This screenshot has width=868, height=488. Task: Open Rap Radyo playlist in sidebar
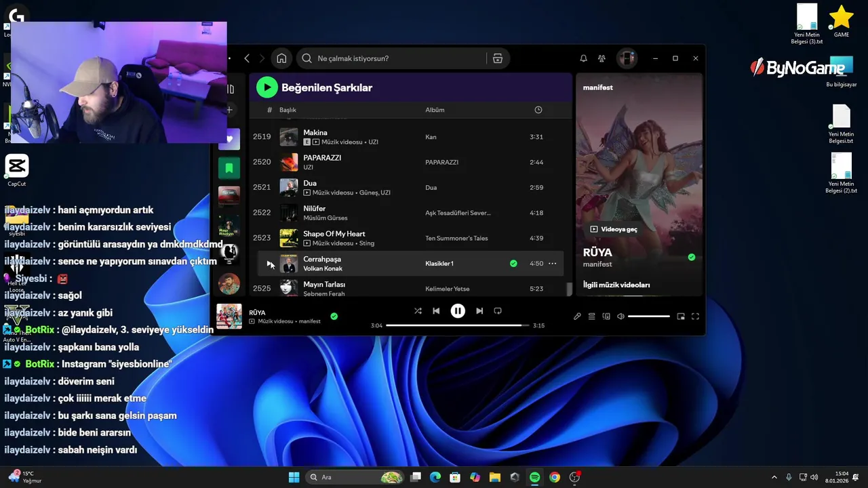coord(229,226)
